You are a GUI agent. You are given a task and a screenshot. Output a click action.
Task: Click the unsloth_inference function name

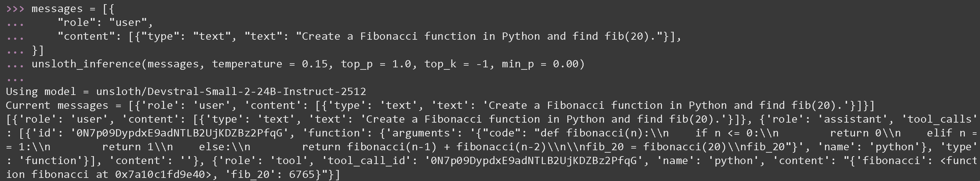(x=86, y=64)
